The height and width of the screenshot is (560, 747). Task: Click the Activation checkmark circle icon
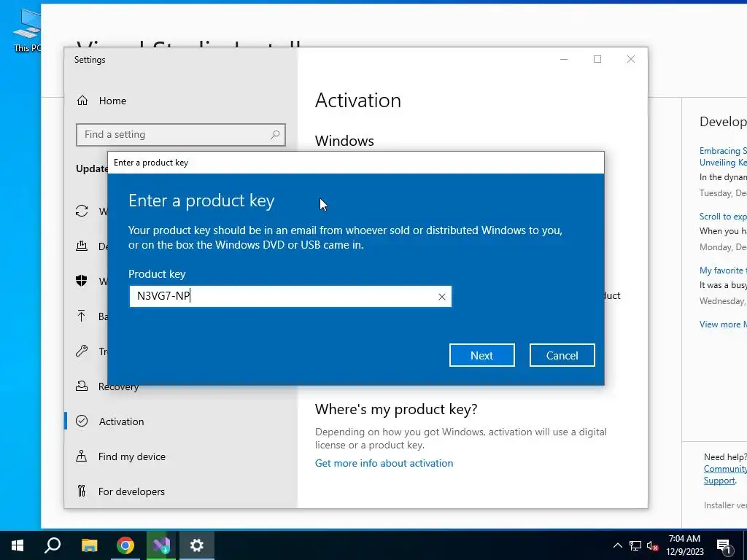[x=82, y=421]
